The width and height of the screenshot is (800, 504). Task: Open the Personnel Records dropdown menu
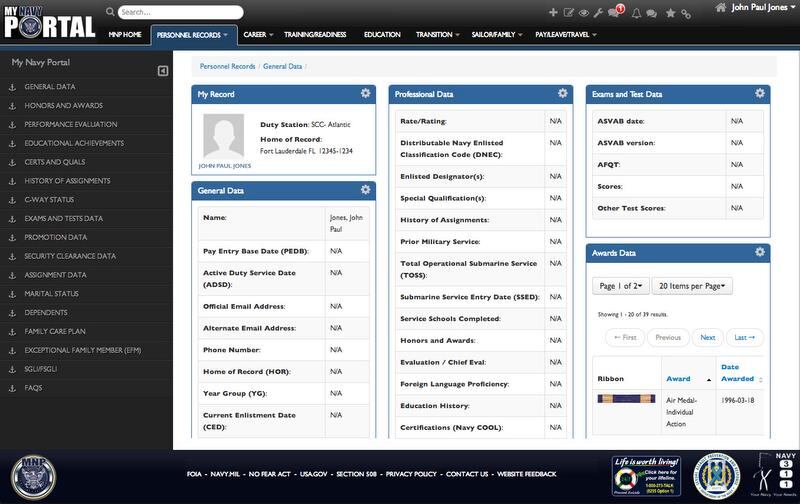tap(192, 35)
